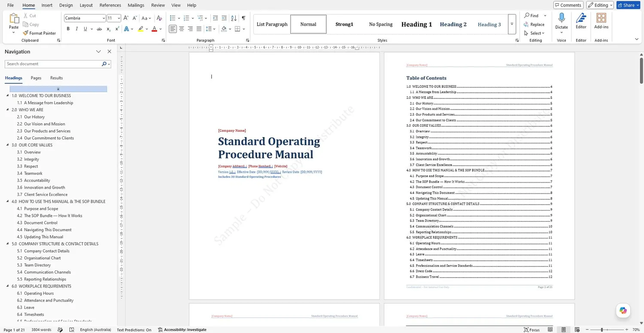Switch to the References ribbon tab
The image size is (644, 333).
point(110,5)
